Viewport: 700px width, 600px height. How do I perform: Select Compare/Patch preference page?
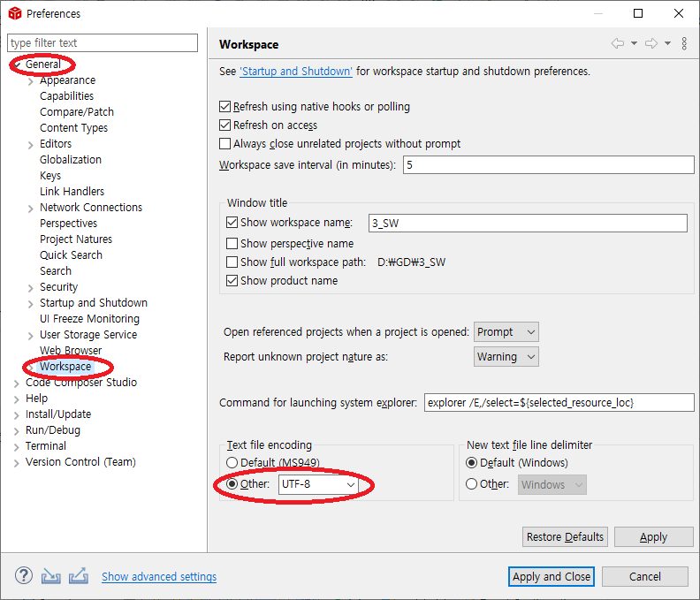(x=77, y=111)
